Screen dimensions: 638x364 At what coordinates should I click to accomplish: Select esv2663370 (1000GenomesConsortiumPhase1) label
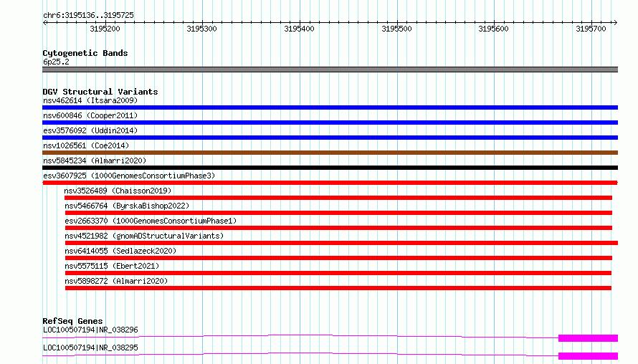coord(151,221)
